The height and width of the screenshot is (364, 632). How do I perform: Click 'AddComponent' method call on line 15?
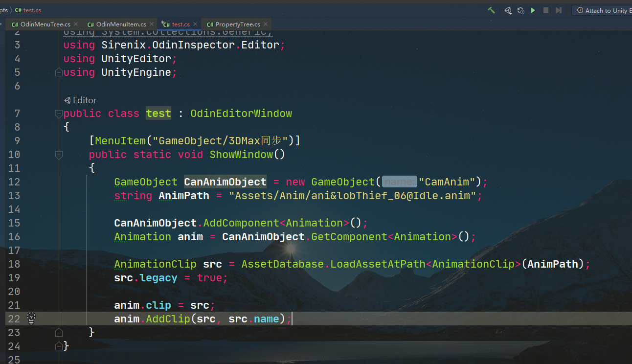(x=241, y=223)
